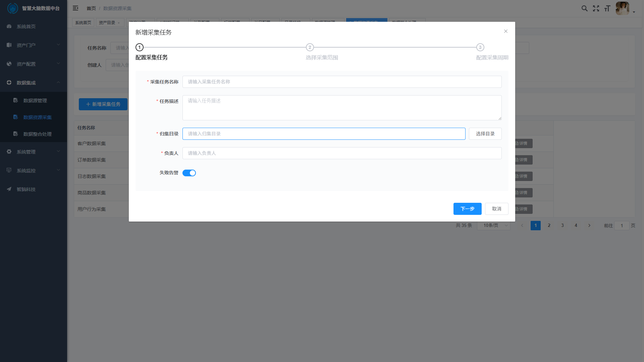Click the 下一步 button
This screenshot has height=362, width=644.
(467, 209)
